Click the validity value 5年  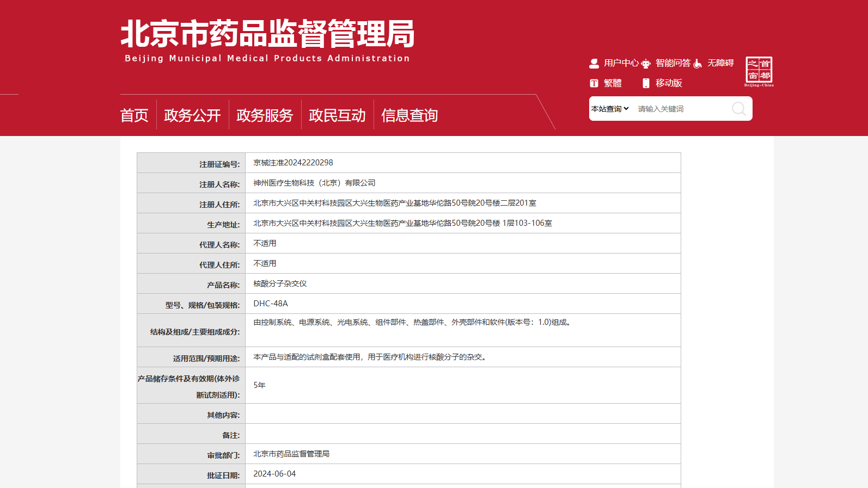pyautogui.click(x=259, y=385)
